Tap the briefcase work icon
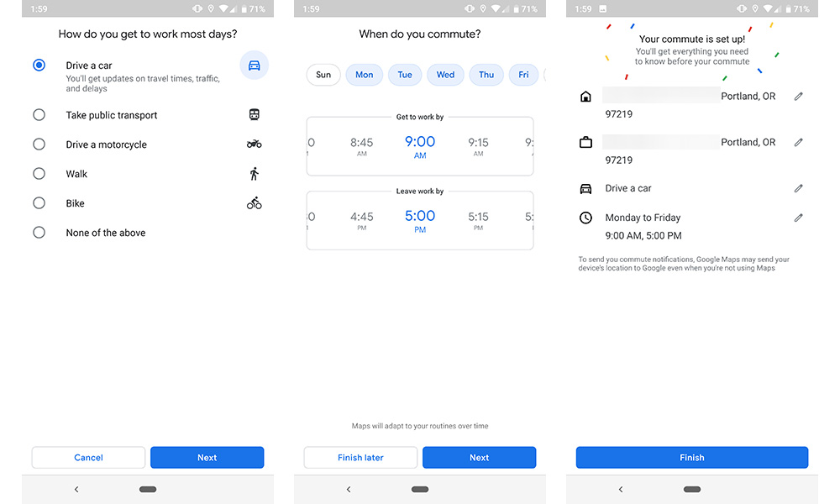The image size is (840, 504). (x=585, y=143)
